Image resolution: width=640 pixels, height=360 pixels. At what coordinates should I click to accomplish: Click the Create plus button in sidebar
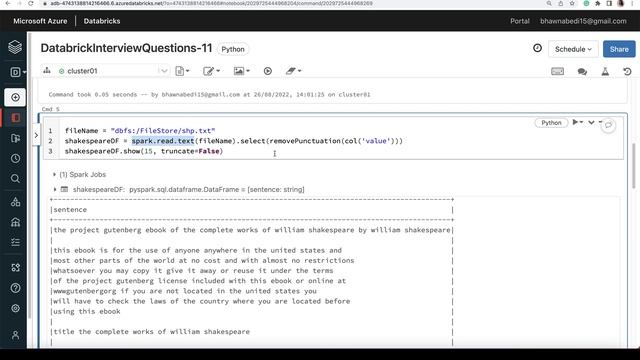(x=15, y=98)
